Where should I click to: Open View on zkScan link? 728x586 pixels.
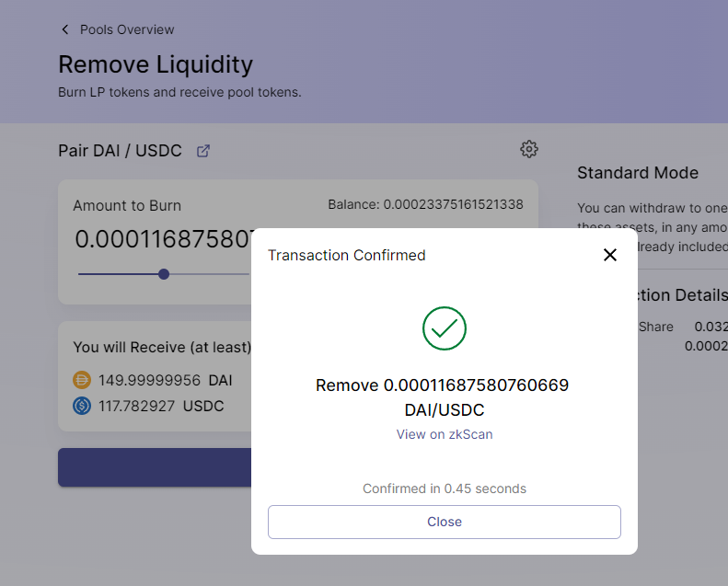point(445,434)
